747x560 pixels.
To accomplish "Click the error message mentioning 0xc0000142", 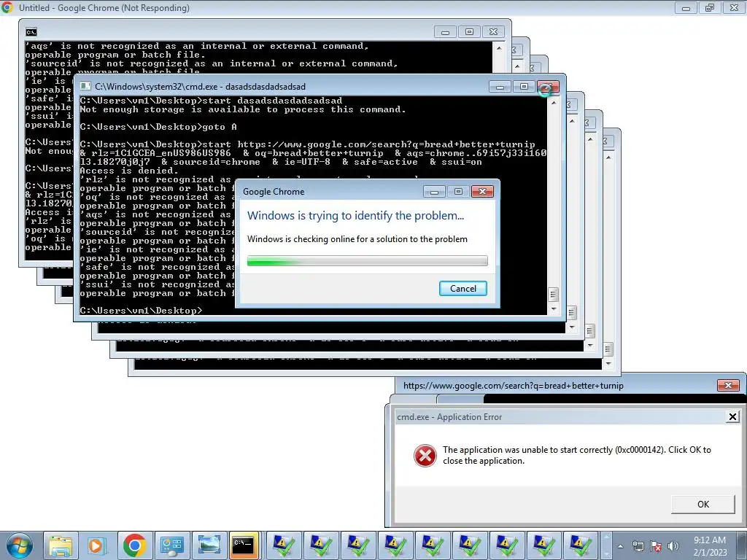I will coord(577,455).
